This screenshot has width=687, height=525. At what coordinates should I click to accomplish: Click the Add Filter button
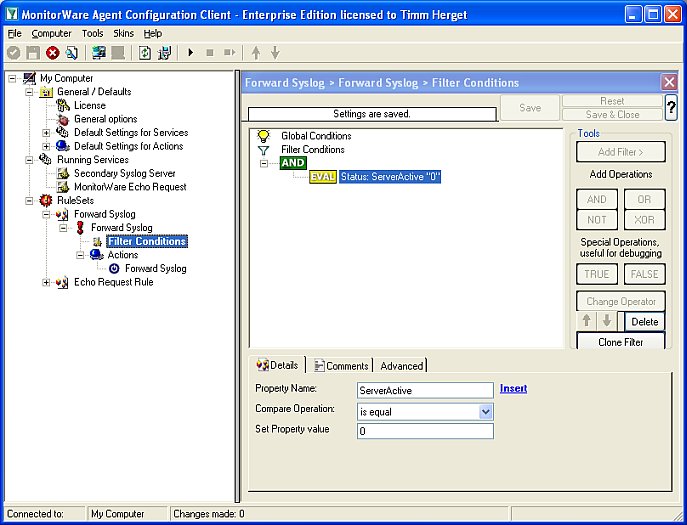(x=621, y=152)
